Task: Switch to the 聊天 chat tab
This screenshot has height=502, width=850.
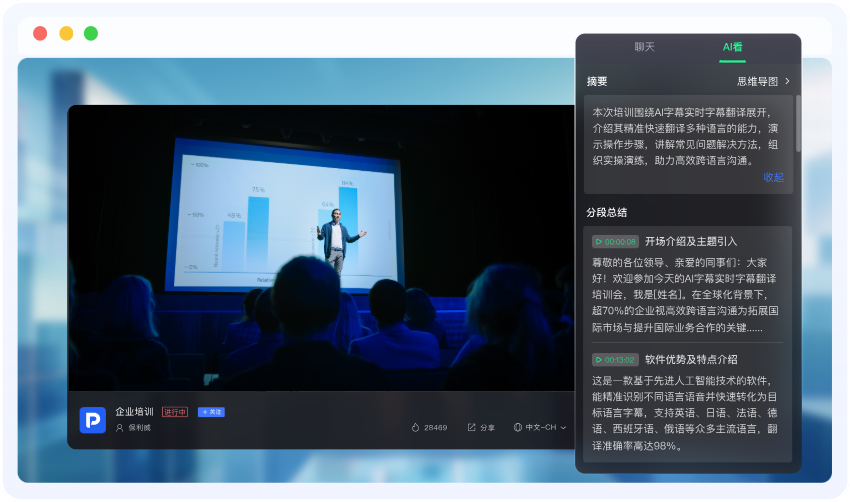Action: click(x=645, y=47)
